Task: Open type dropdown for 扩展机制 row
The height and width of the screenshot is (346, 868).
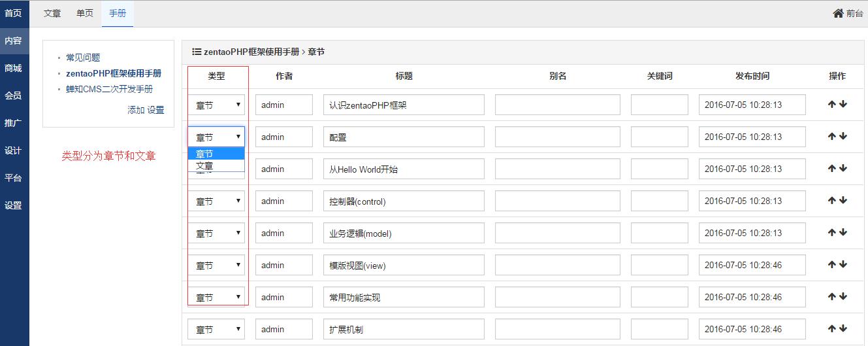Action: coord(216,330)
